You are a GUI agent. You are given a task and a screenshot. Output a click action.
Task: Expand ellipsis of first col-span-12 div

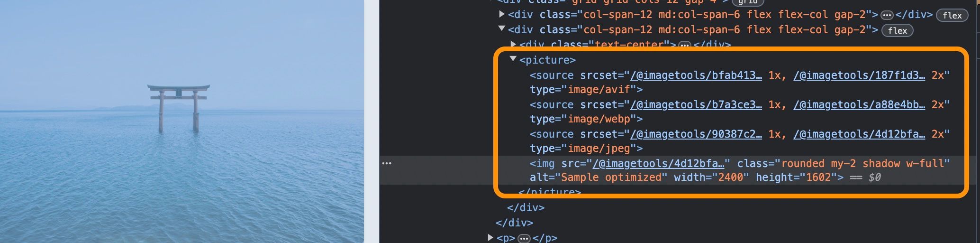(887, 15)
